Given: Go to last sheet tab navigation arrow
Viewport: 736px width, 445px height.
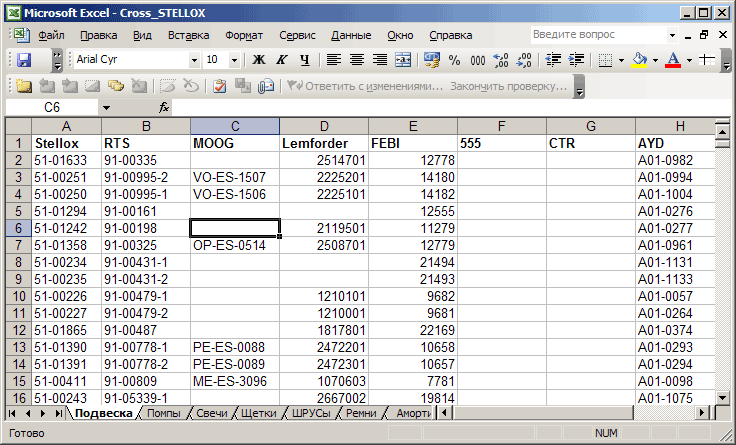Looking at the screenshot, I should 59,414.
